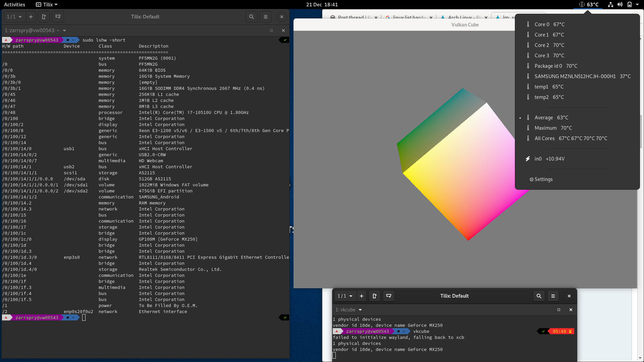
Task: Click the volume speaker icon in top bar
Action: (620, 5)
